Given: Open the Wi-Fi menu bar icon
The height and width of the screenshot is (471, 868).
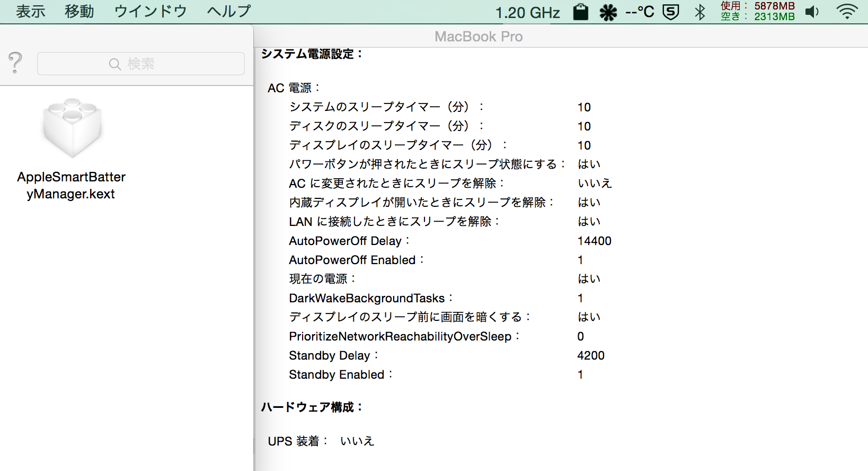Looking at the screenshot, I should pyautogui.click(x=847, y=12).
